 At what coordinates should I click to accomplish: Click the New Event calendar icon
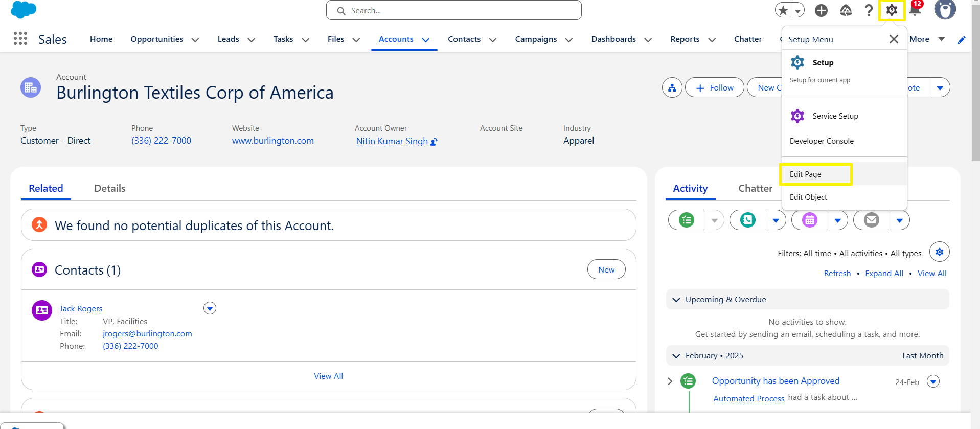point(810,220)
